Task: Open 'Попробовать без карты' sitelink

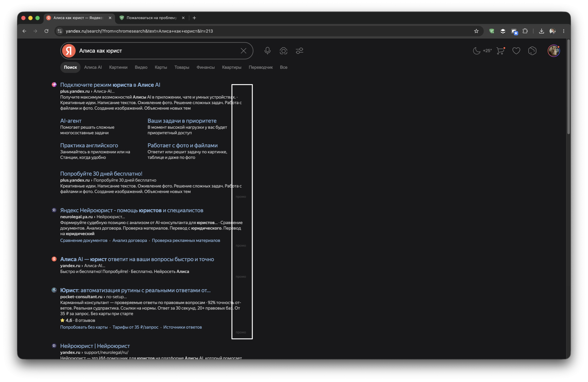Action: tap(84, 327)
